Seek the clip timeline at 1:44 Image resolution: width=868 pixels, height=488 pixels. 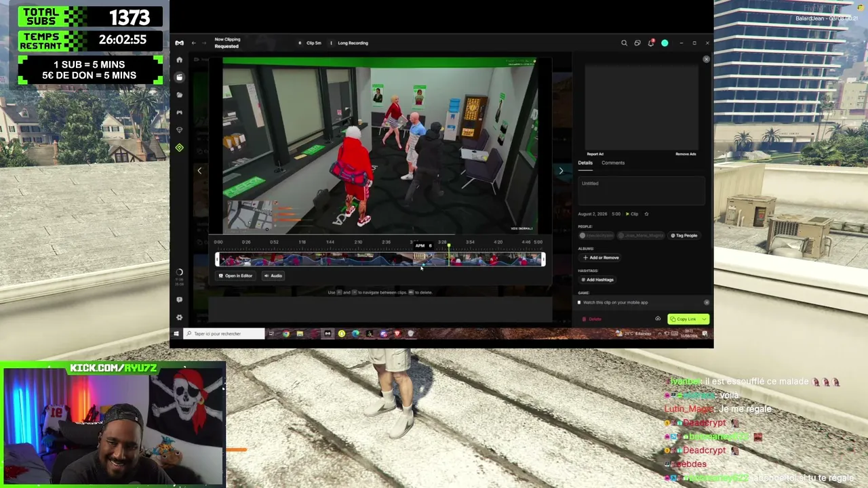[330, 242]
